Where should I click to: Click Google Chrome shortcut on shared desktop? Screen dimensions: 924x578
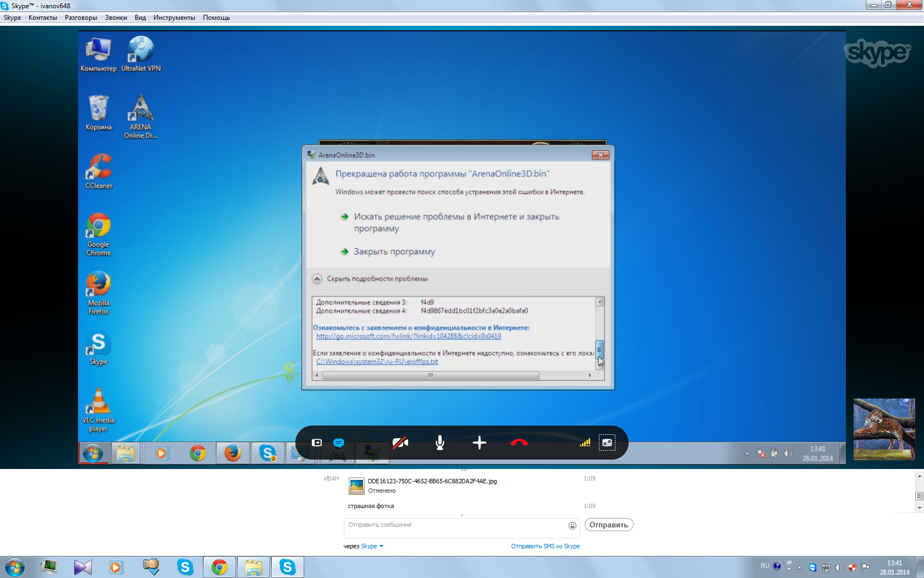click(98, 235)
